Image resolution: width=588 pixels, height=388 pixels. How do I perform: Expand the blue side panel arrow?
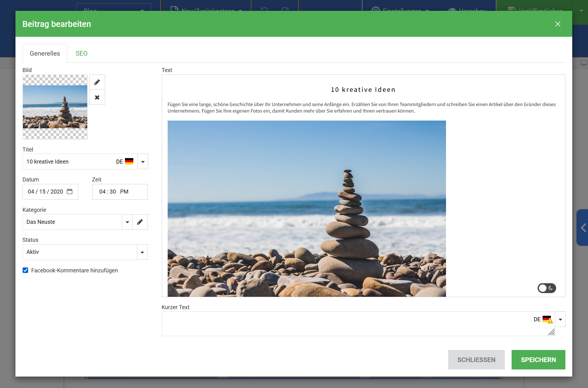(x=583, y=228)
